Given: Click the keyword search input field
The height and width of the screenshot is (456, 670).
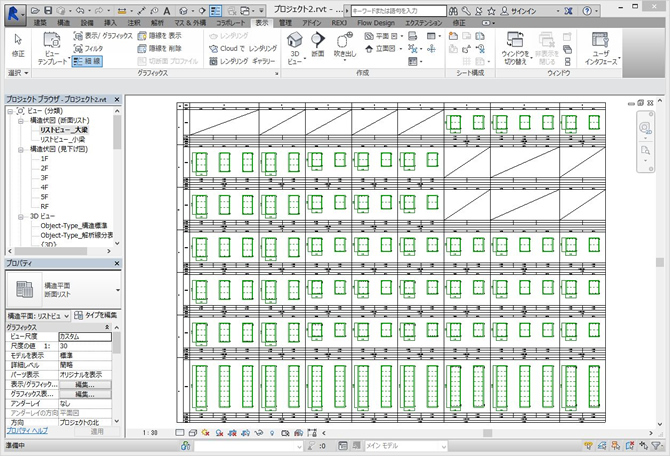Looking at the screenshot, I should click(x=398, y=11).
